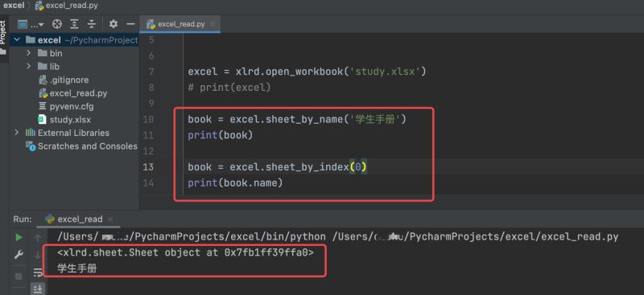Viewport: 644px width, 295px height.
Task: Click line number 7 in gutter
Action: (x=151, y=72)
